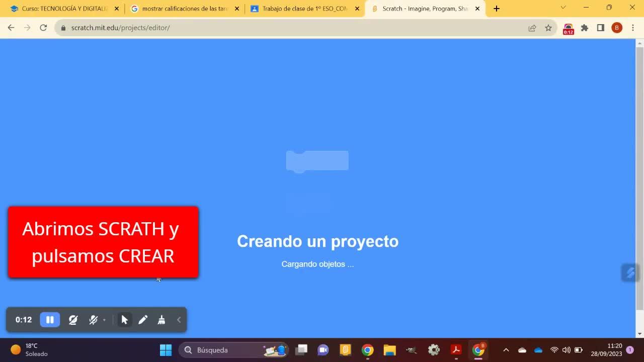Show hidden system tray icons
Image resolution: width=644 pixels, height=362 pixels.
(506, 350)
